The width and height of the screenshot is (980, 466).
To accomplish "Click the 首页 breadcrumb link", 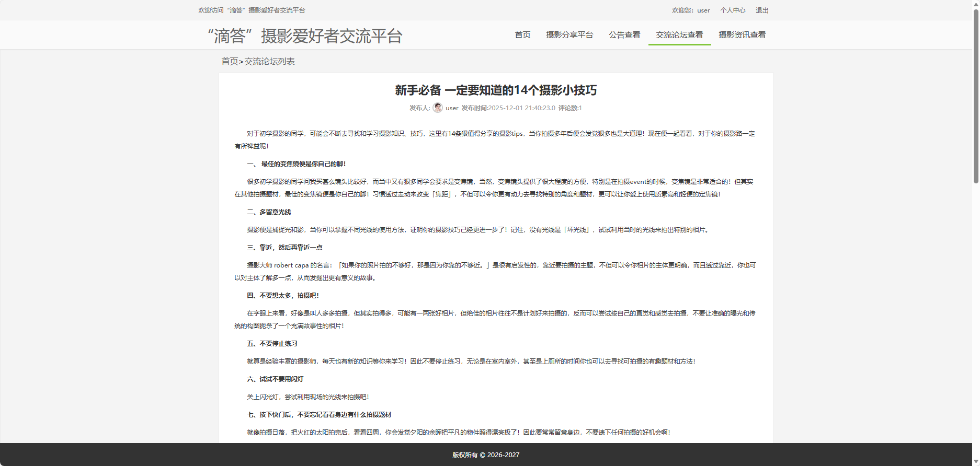I will (230, 62).
